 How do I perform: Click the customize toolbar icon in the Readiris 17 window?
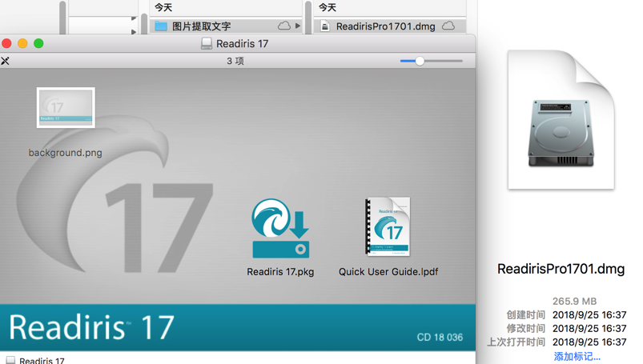(x=5, y=61)
